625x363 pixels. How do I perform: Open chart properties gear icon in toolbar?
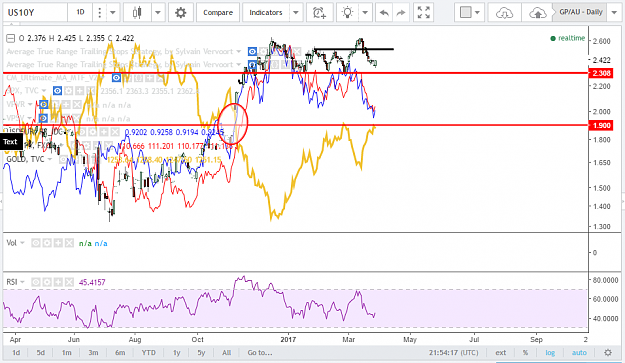tap(181, 12)
